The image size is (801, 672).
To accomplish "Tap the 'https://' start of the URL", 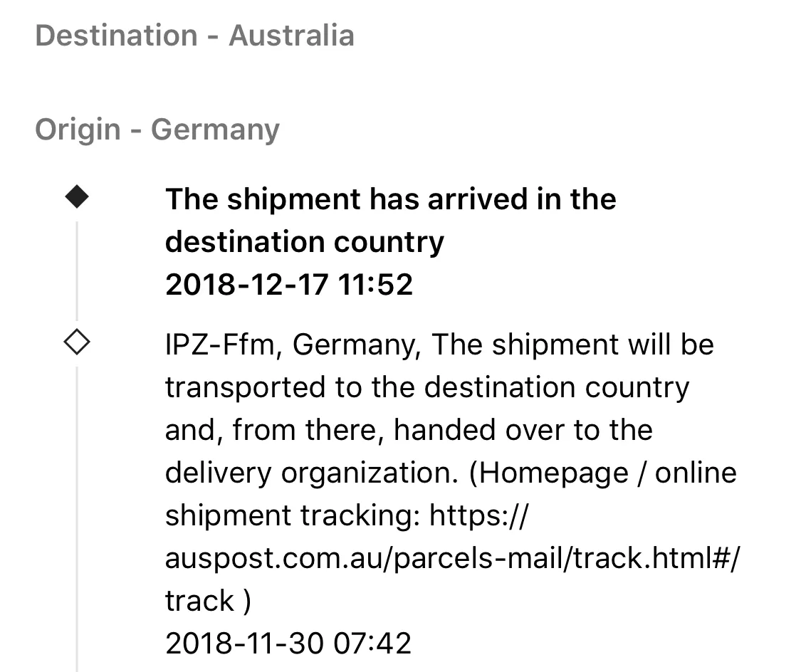I will (478, 515).
